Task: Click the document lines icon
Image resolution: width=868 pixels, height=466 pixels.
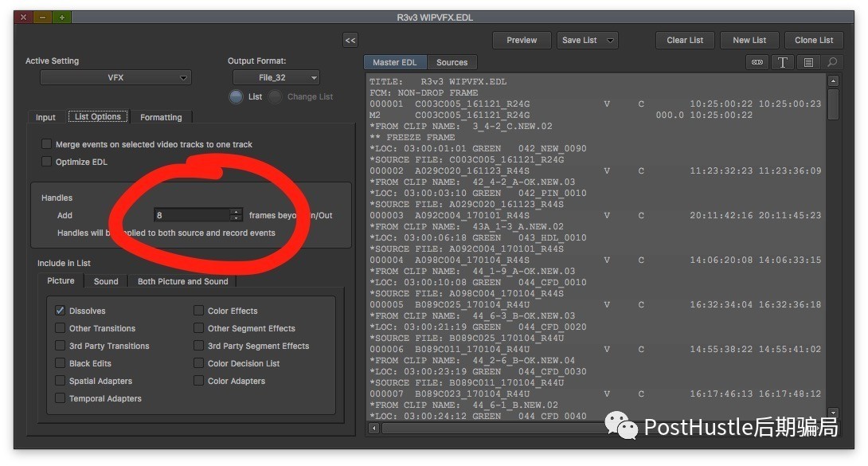Action: 807,62
